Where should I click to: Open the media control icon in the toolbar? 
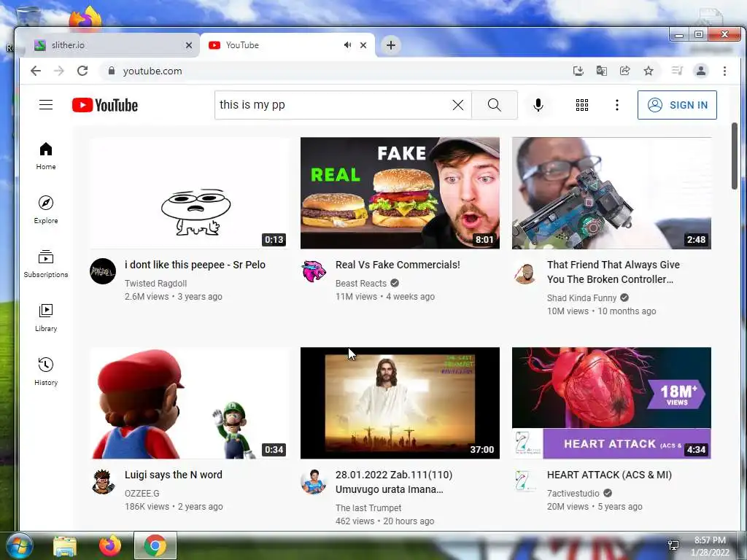677,71
